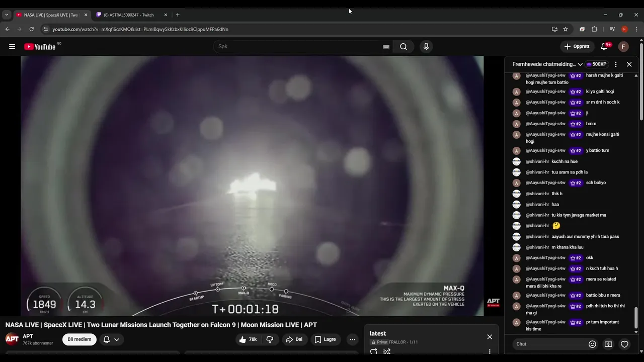Click the address bar URL

(x=140, y=29)
